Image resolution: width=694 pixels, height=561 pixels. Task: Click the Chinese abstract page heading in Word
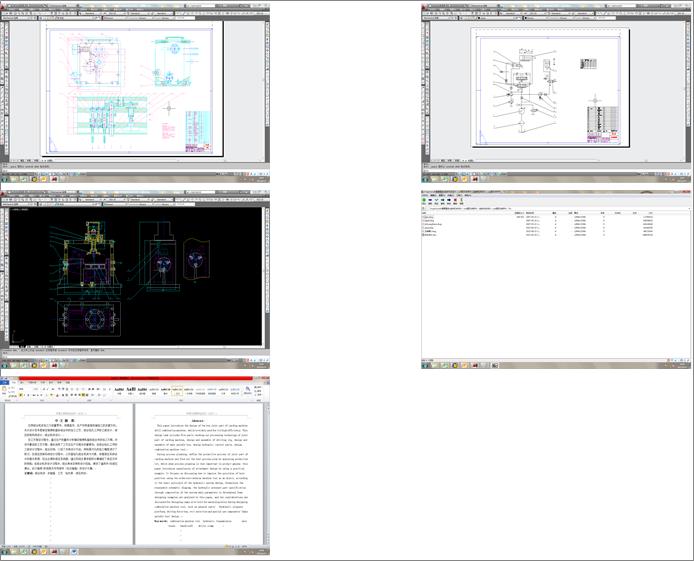coord(65,420)
